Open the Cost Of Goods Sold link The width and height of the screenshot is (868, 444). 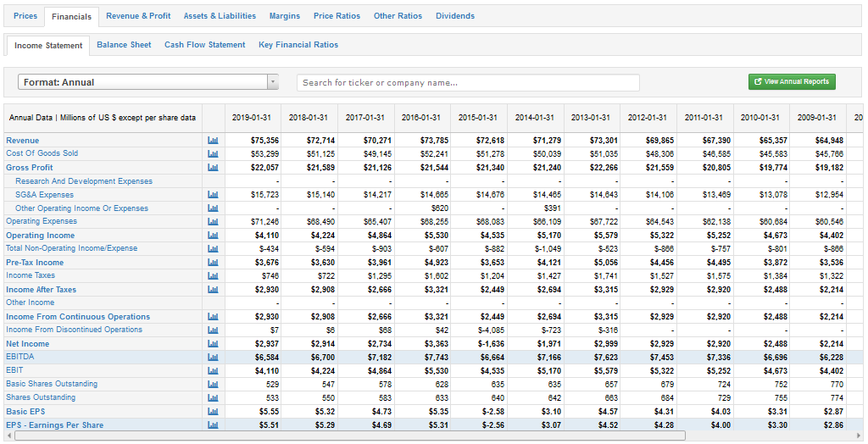click(42, 153)
